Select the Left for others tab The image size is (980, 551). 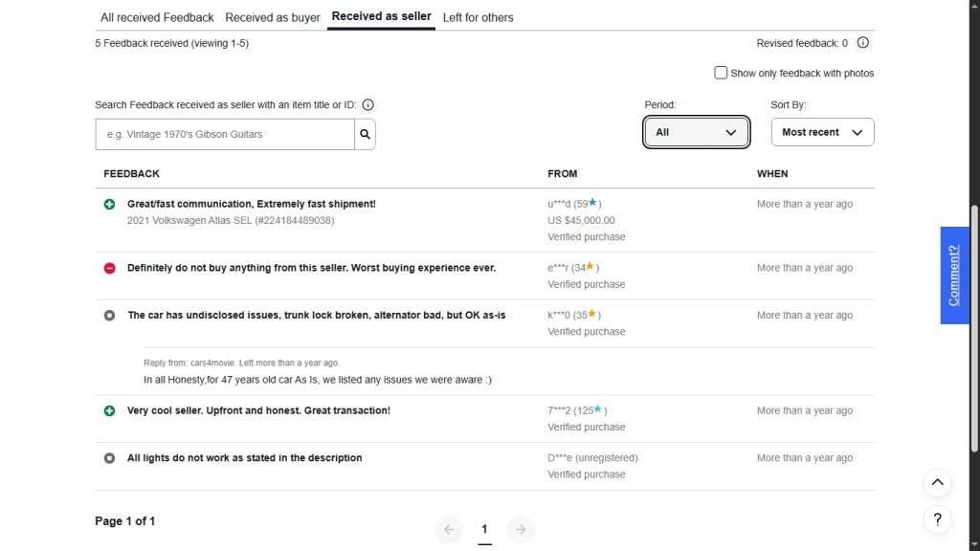point(478,17)
